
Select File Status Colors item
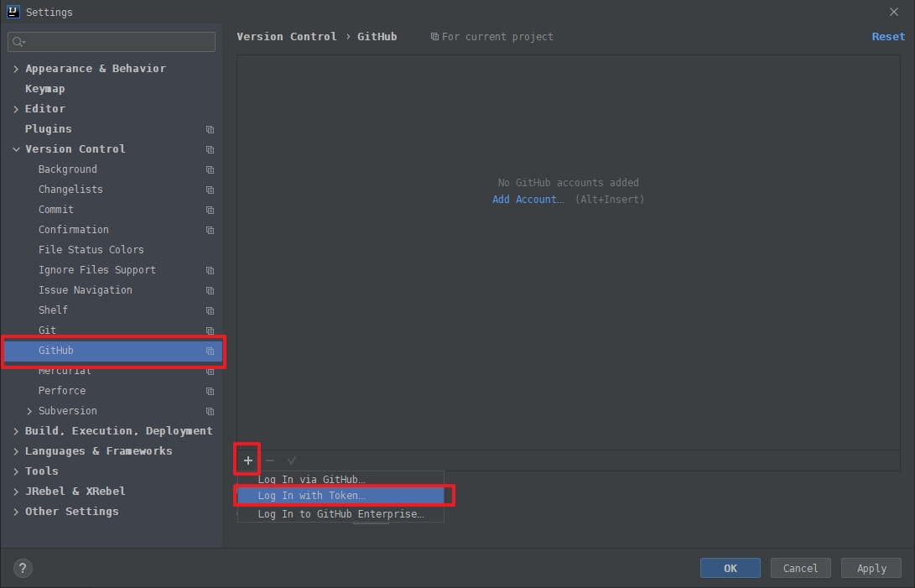(91, 250)
